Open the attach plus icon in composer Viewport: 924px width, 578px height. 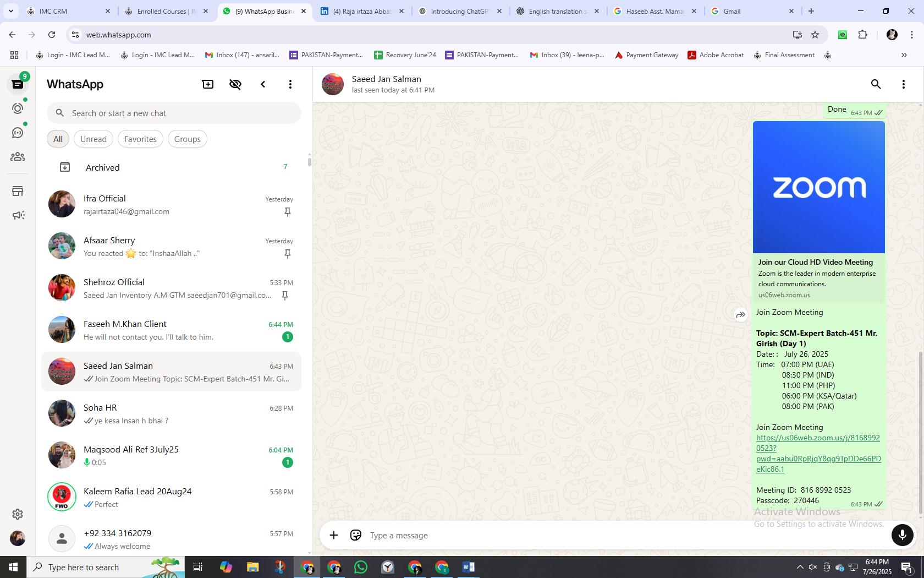coord(334,535)
